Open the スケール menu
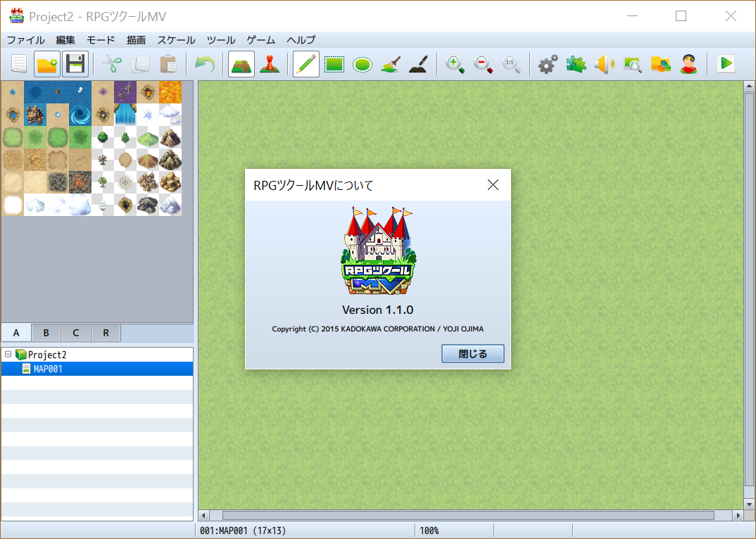The width and height of the screenshot is (756, 539). (177, 40)
